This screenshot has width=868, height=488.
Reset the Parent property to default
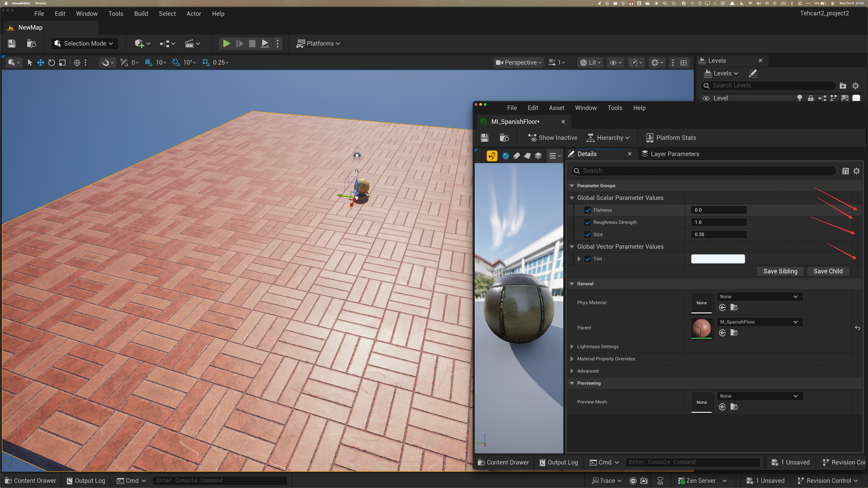(x=858, y=328)
